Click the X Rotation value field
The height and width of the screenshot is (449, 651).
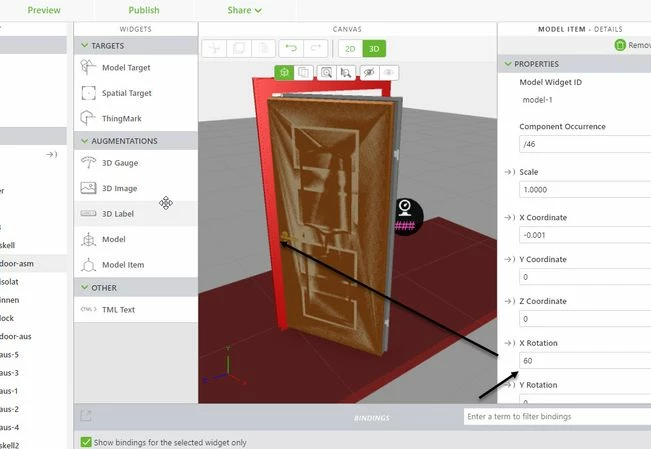(585, 361)
